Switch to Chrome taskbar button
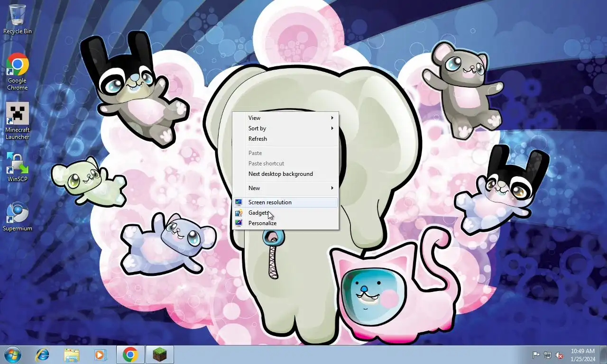This screenshot has width=607, height=364. click(x=130, y=355)
